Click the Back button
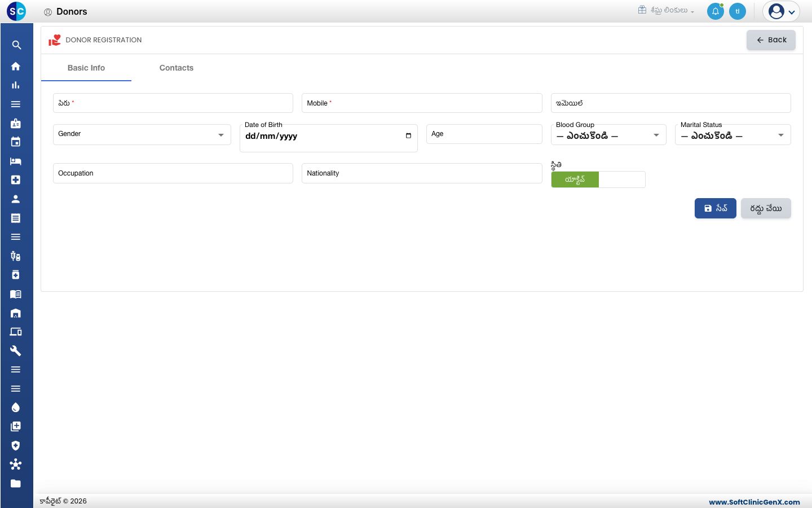Viewport: 812px width, 508px height. point(771,40)
